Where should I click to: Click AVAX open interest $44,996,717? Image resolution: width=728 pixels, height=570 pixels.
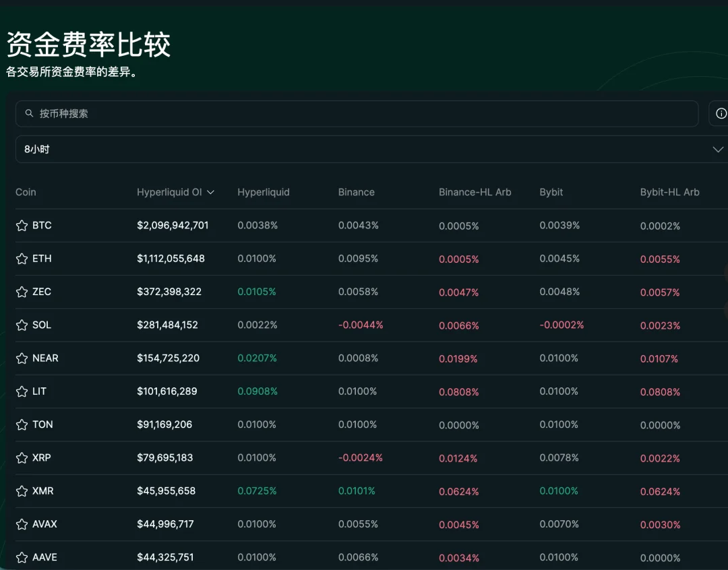[165, 524]
